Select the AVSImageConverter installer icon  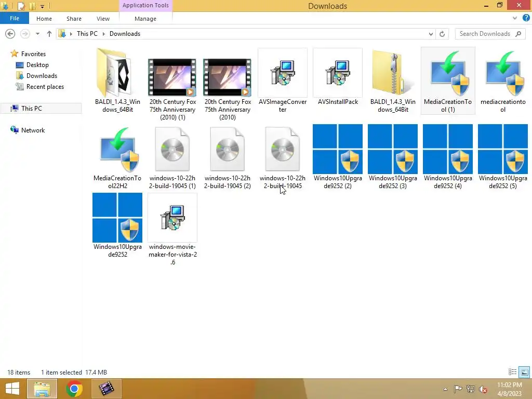[282, 73]
